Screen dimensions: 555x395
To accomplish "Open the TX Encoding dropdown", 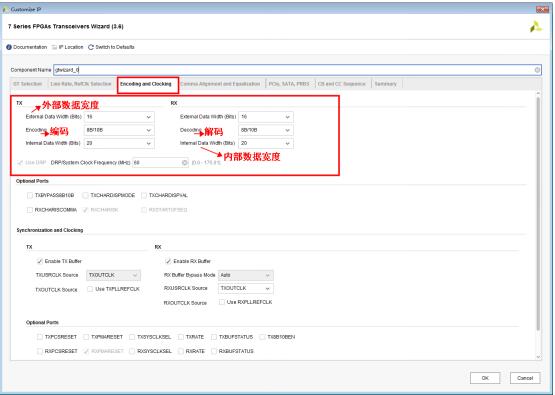I will click(119, 130).
